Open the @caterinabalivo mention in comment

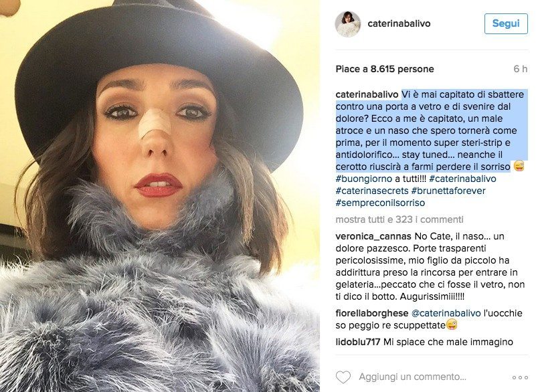coord(446,313)
